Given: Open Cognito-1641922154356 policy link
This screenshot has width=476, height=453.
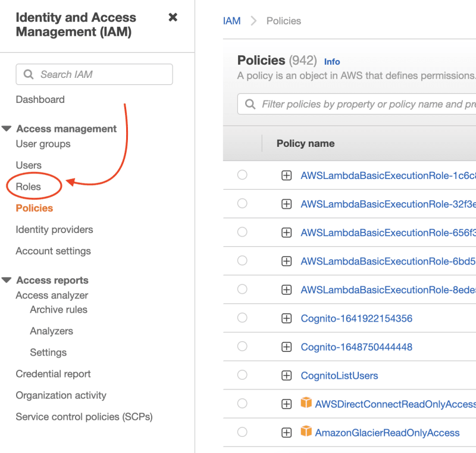Looking at the screenshot, I should pyautogui.click(x=356, y=319).
